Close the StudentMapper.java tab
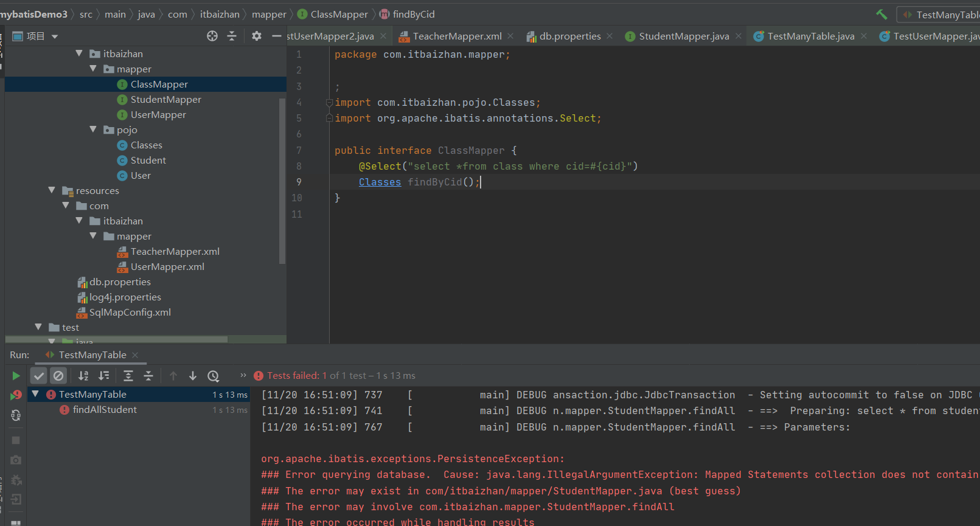This screenshot has width=980, height=526. (x=738, y=36)
